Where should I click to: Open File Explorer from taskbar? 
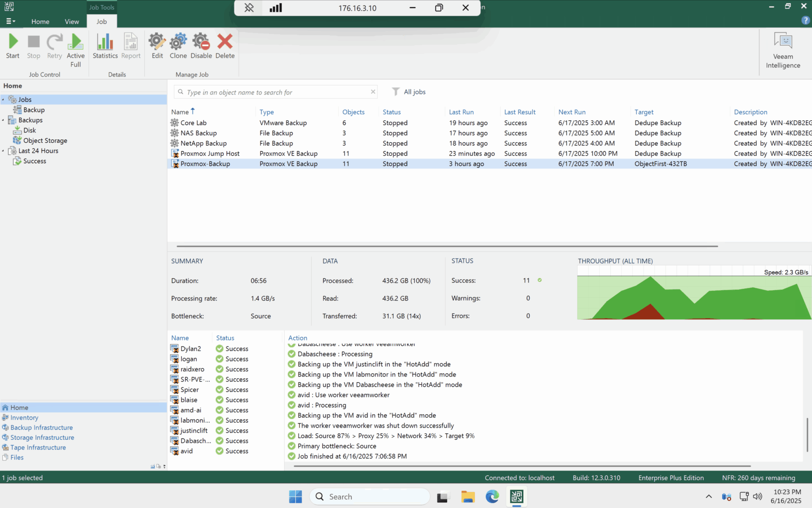click(x=468, y=496)
